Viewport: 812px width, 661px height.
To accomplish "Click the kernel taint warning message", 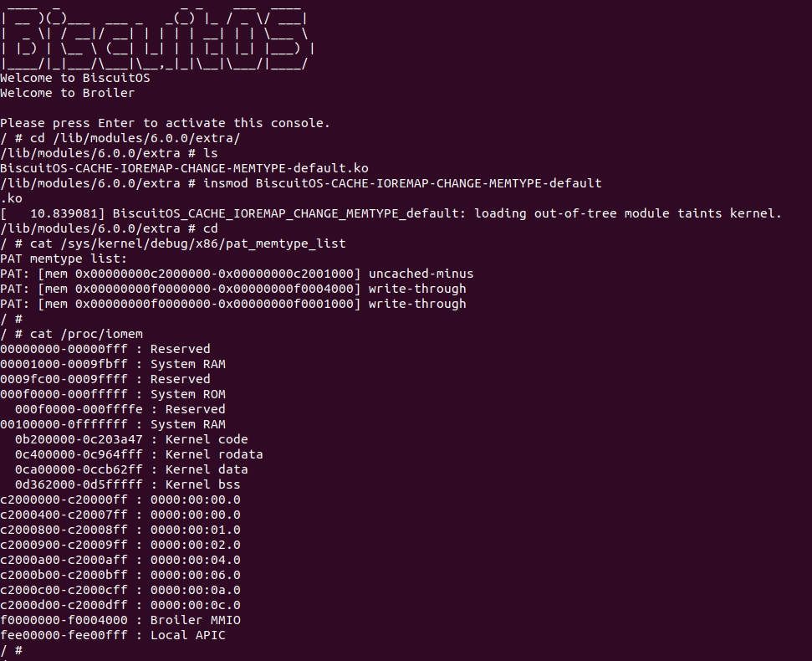I will coord(447,213).
